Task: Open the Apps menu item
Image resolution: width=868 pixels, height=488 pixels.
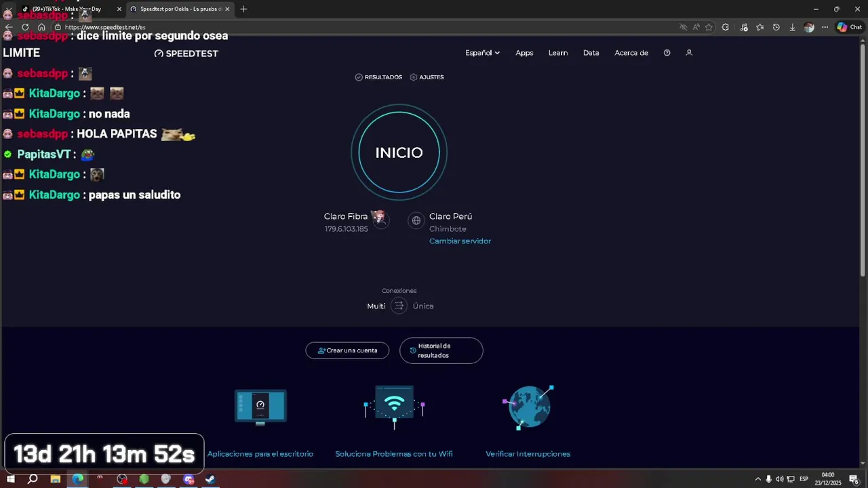Action: (524, 53)
